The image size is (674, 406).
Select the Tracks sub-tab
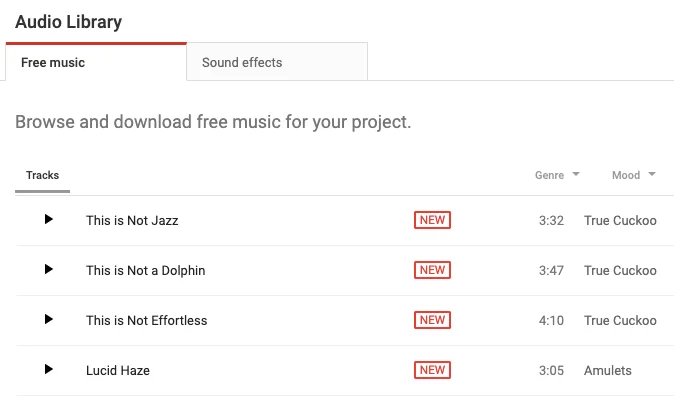coord(43,175)
